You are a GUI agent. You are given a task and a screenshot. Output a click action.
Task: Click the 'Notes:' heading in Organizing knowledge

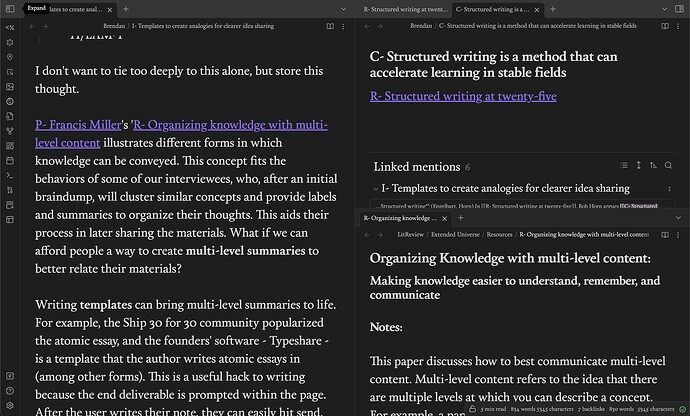(386, 327)
